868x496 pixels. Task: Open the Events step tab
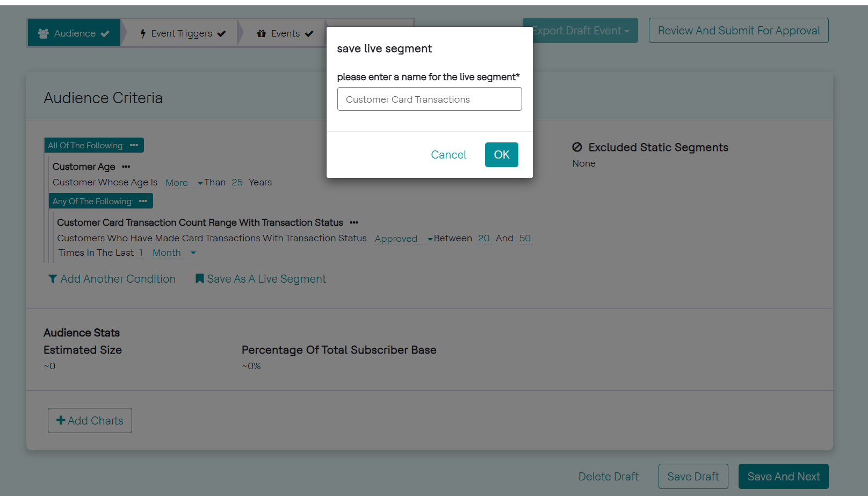[x=285, y=33]
